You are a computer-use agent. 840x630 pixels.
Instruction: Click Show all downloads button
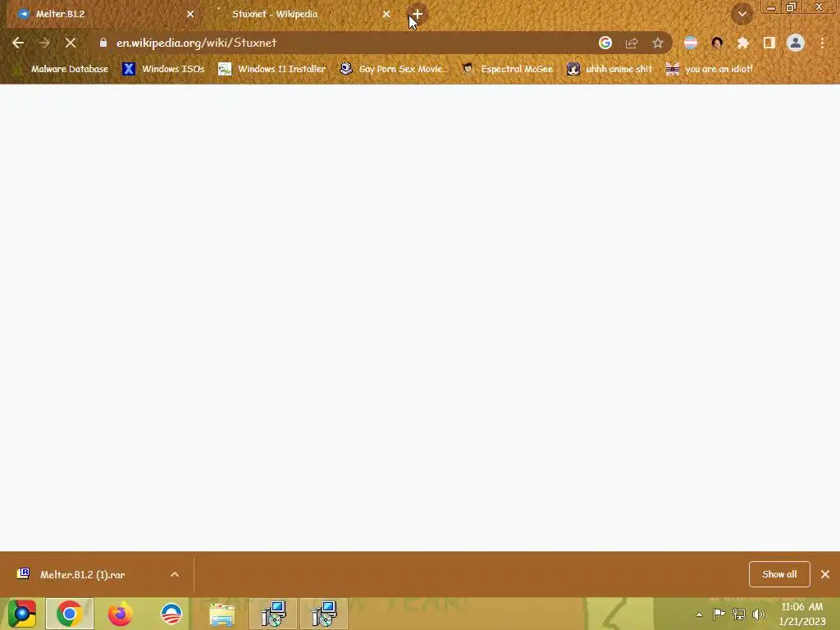(779, 574)
